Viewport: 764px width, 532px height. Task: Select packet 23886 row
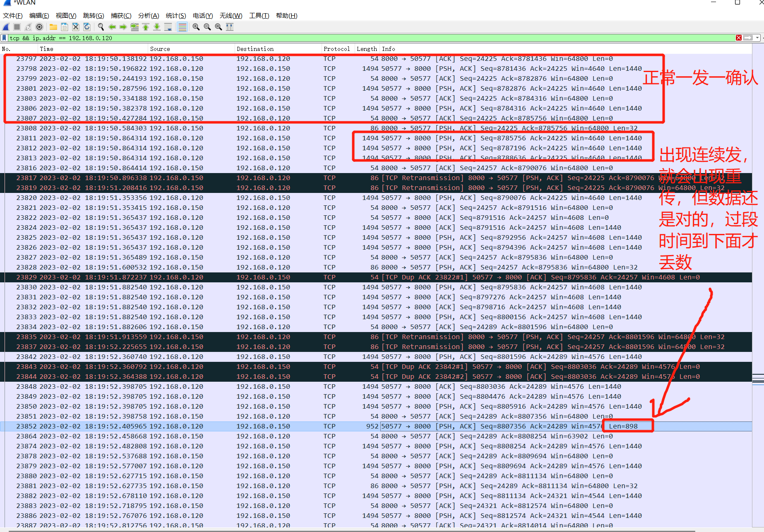tap(376, 515)
